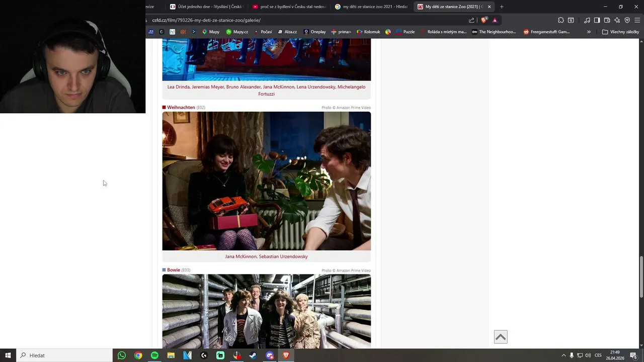The height and width of the screenshot is (362, 644).
Task: Open Steam from the taskbar
Action: click(x=253, y=355)
